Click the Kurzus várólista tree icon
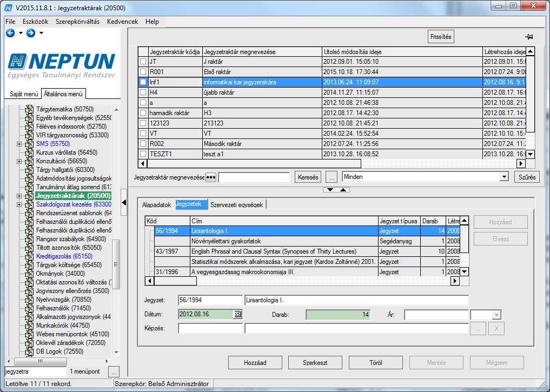This screenshot has width=550, height=392. pyautogui.click(x=29, y=152)
